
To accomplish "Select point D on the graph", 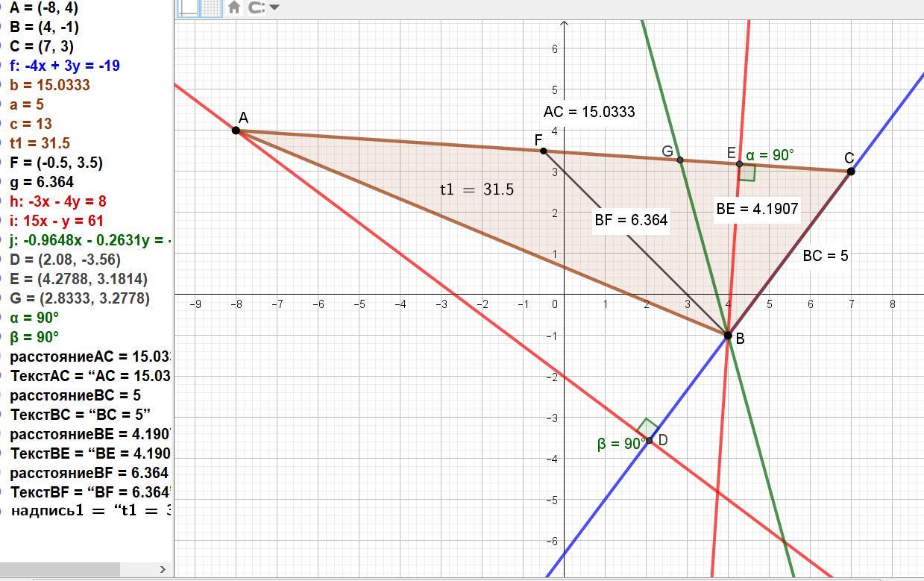I will click(649, 441).
